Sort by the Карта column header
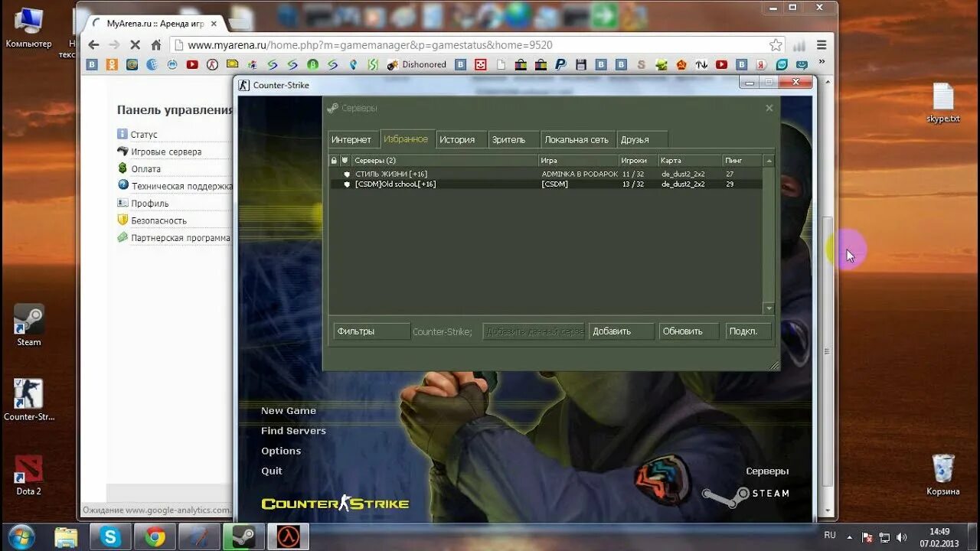980x551 pixels. pos(690,161)
